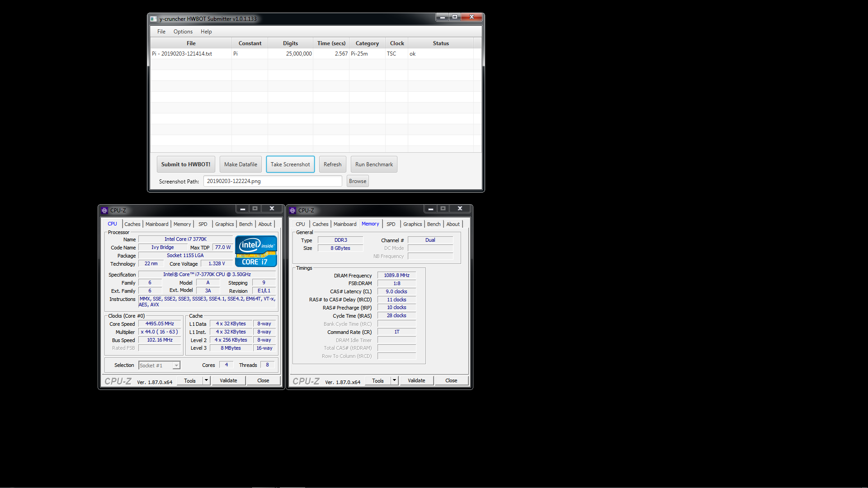Close the y-cruncher HWBOT Submitter window
The width and height of the screenshot is (868, 488).
tap(472, 17)
